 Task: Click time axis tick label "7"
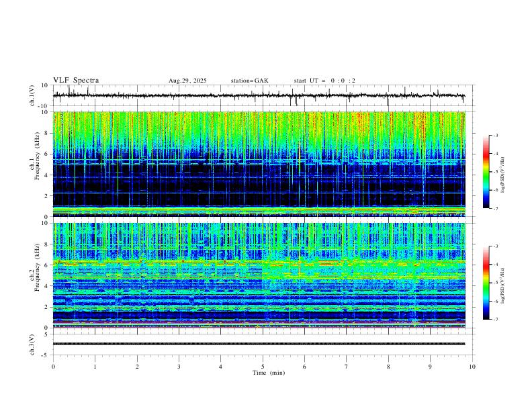pos(347,367)
